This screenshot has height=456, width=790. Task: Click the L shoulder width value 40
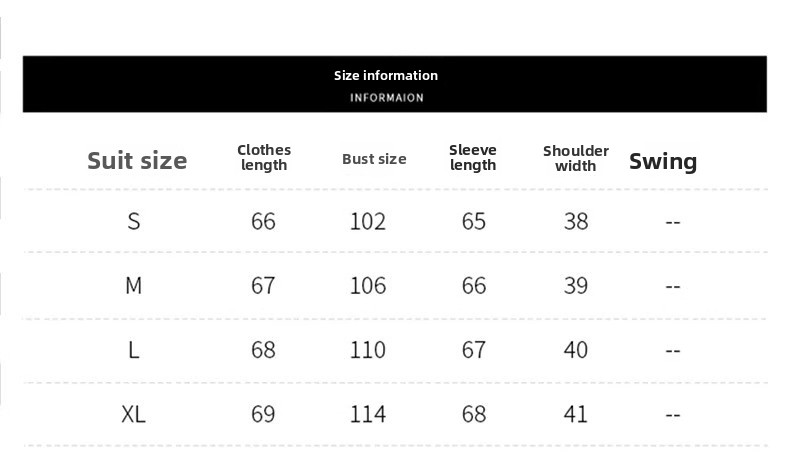coord(576,350)
